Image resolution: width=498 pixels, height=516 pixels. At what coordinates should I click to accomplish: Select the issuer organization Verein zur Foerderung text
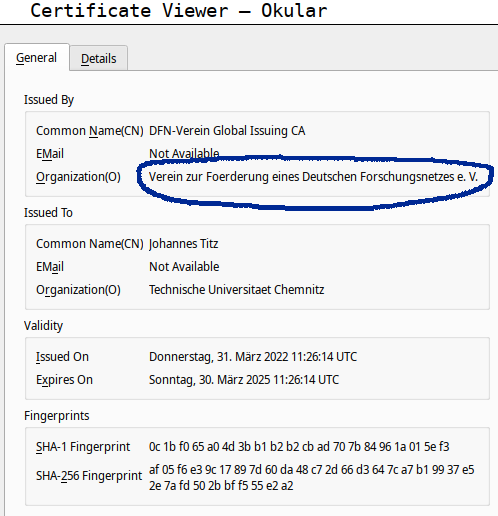[x=313, y=177]
